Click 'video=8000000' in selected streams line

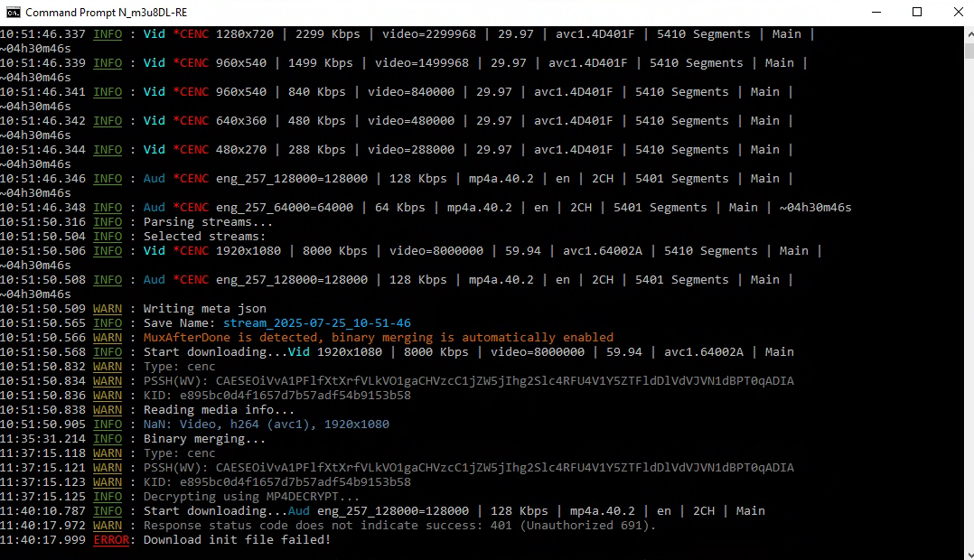[x=436, y=251]
